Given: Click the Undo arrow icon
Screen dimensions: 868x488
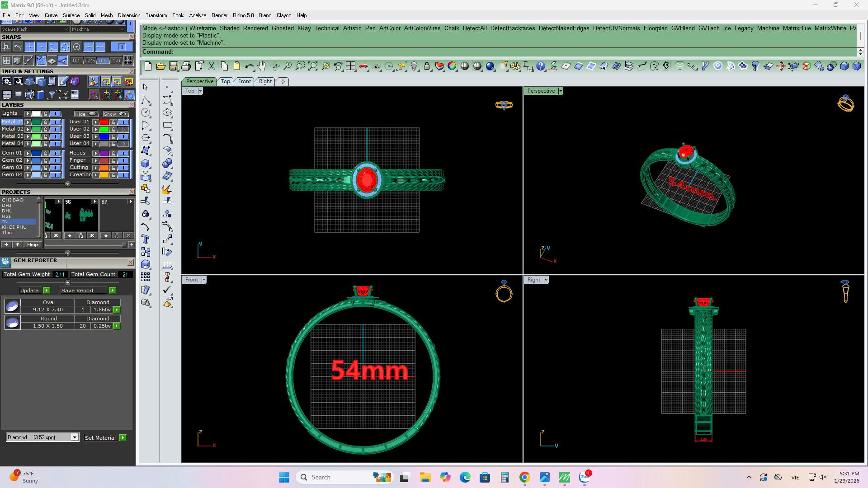Looking at the screenshot, I should 249,66.
